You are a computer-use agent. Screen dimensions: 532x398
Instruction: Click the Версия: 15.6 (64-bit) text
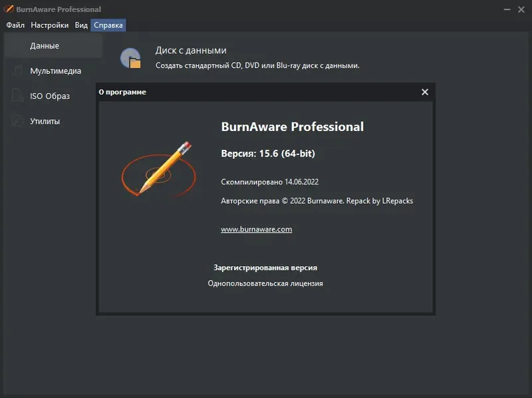[x=268, y=154]
